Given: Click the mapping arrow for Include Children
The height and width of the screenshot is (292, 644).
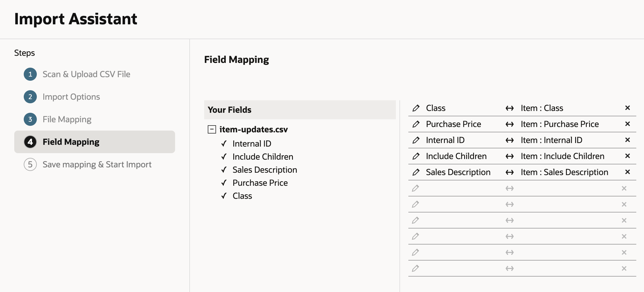Looking at the screenshot, I should pos(510,156).
